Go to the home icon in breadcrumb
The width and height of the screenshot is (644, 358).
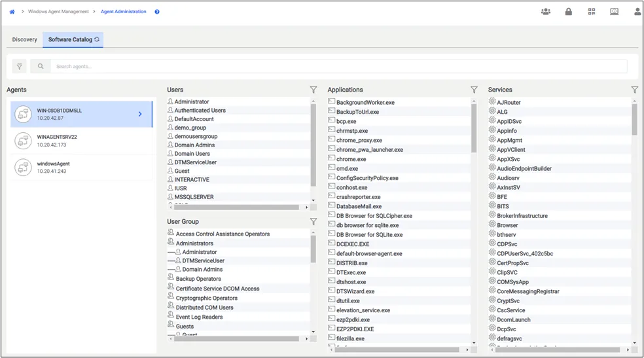[x=12, y=12]
